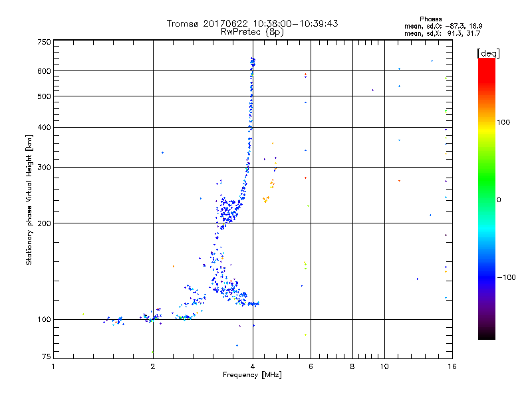This screenshot has height=399, width=532.
Task: Click the colorbar tick label '-100'
Action: (506, 277)
